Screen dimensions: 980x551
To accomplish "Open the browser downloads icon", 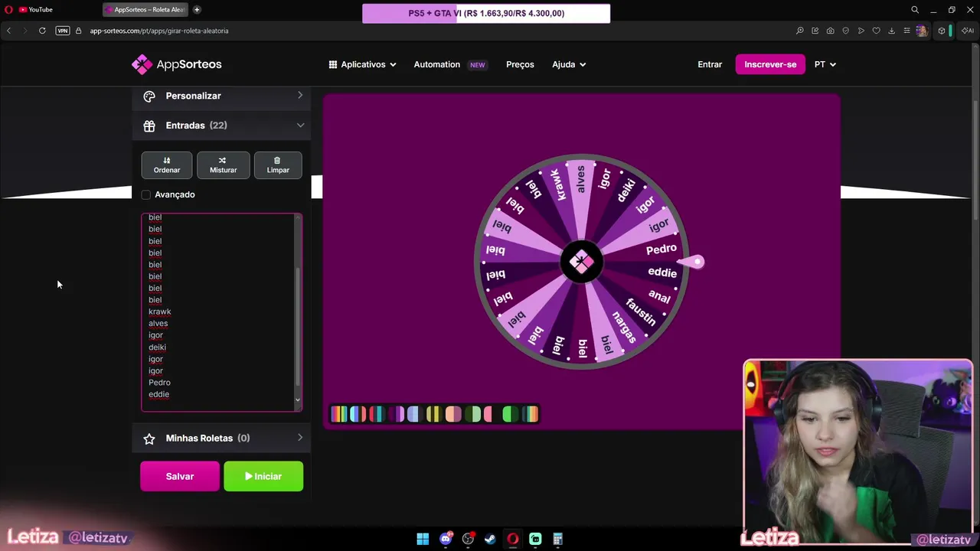I will coord(891,31).
